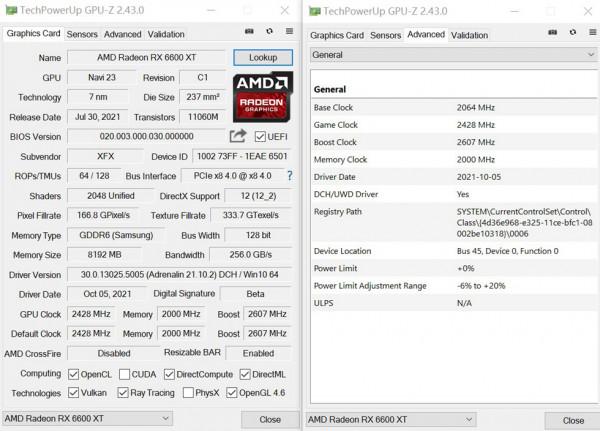
Task: Click the Game Clock row
Action: point(454,125)
